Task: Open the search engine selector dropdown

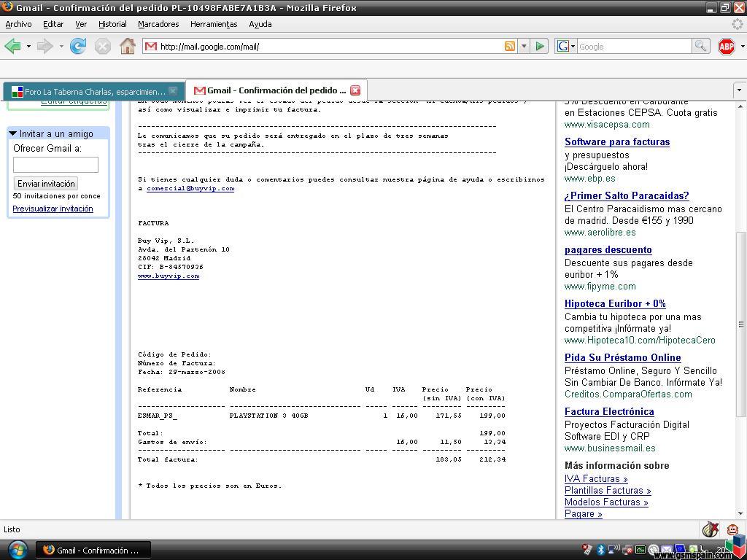Action: click(x=573, y=46)
